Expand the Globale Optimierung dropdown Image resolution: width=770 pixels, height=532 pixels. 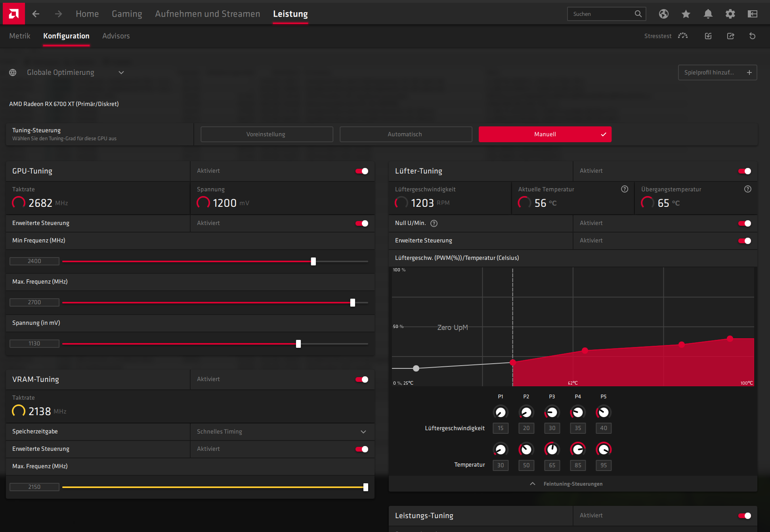(121, 72)
